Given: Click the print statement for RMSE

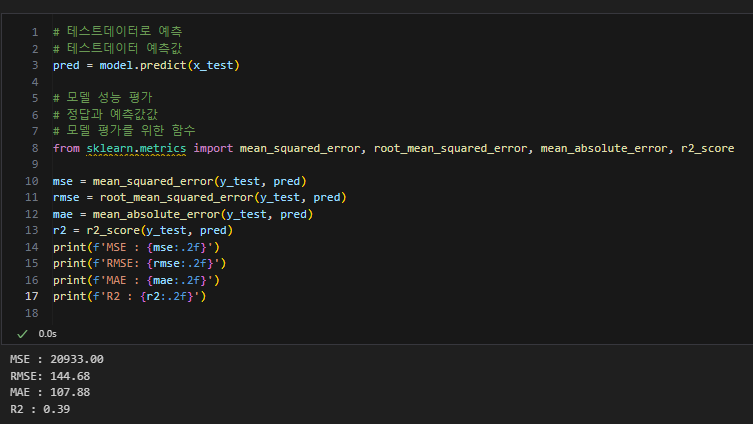Looking at the screenshot, I should (140, 264).
